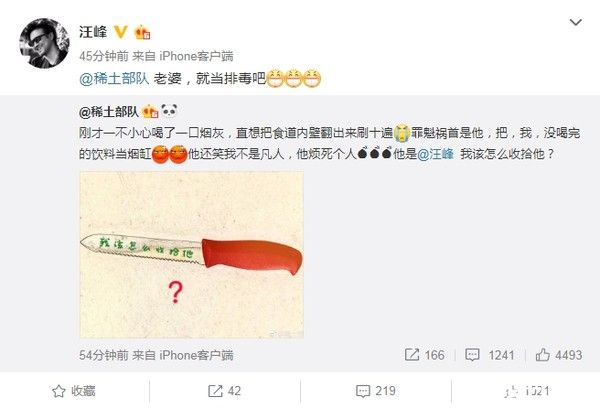600x408 pixels.
Task: View the original post's 1241 comments
Action: 489,355
